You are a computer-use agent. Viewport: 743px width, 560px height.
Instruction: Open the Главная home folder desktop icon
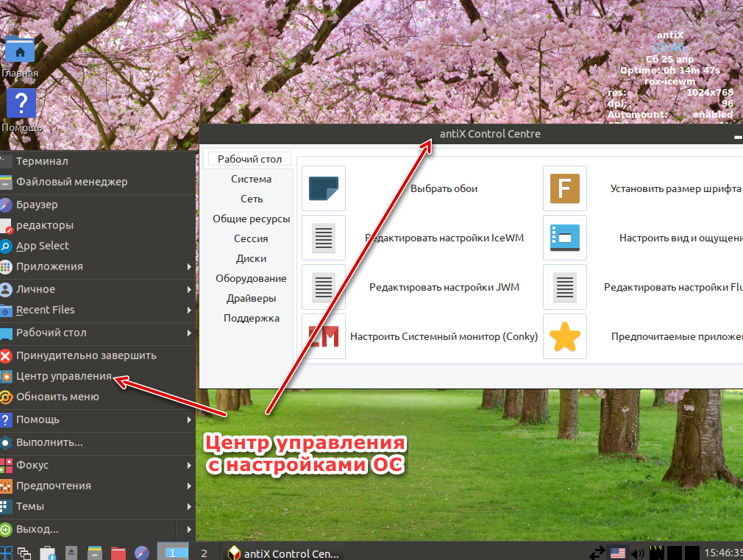click(19, 50)
